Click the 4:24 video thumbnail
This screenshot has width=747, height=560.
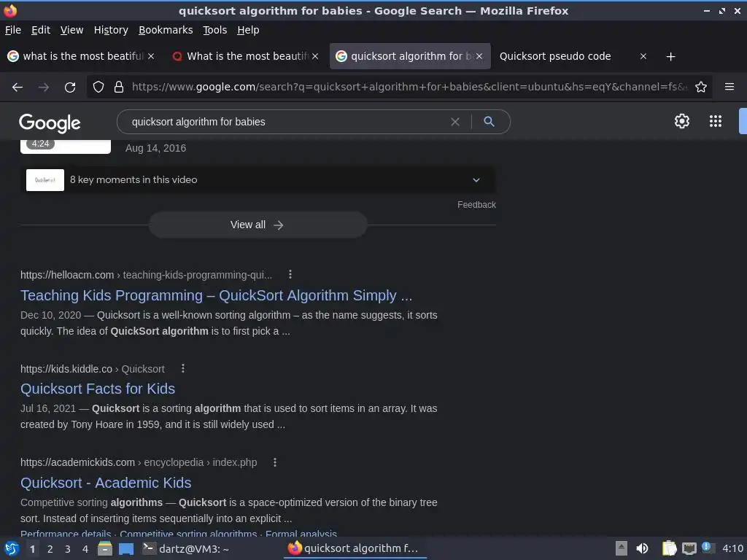pos(66,147)
